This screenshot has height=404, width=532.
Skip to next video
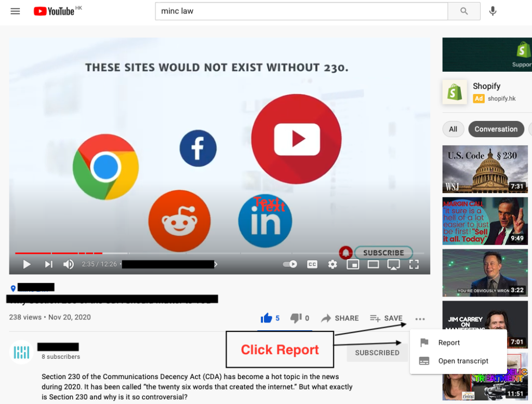click(48, 264)
